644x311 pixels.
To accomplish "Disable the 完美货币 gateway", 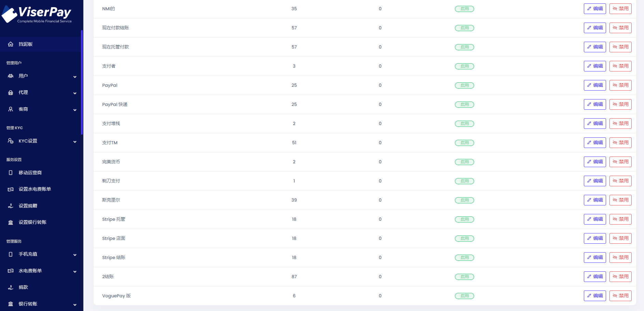I will coord(620,162).
